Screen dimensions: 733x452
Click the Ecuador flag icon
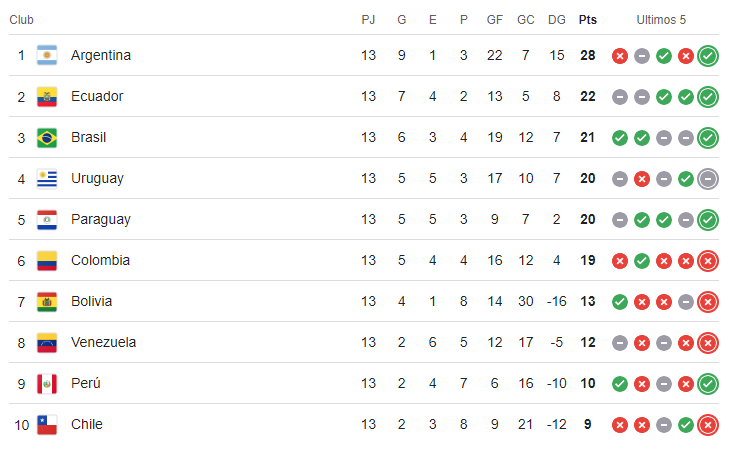click(x=47, y=97)
